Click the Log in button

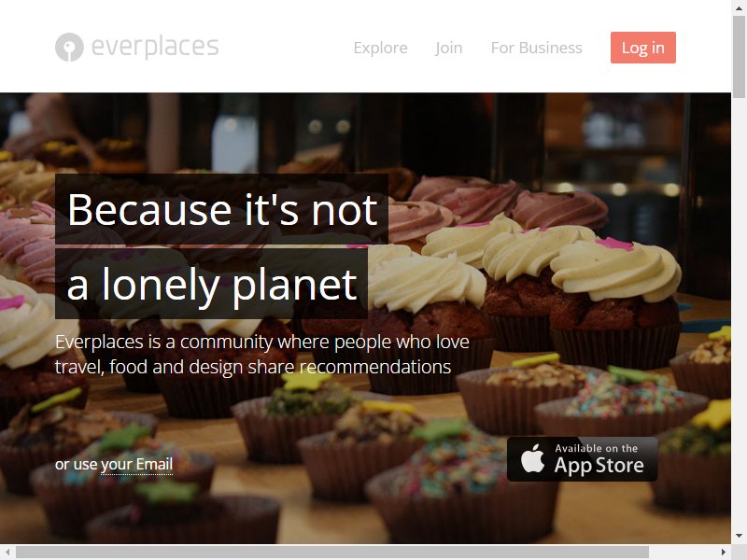pos(643,48)
